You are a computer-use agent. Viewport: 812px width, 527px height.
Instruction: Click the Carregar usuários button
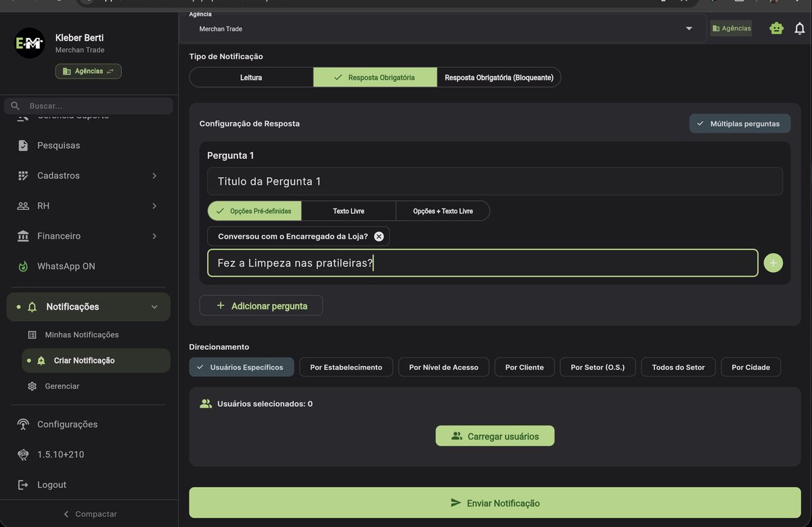[x=495, y=436]
